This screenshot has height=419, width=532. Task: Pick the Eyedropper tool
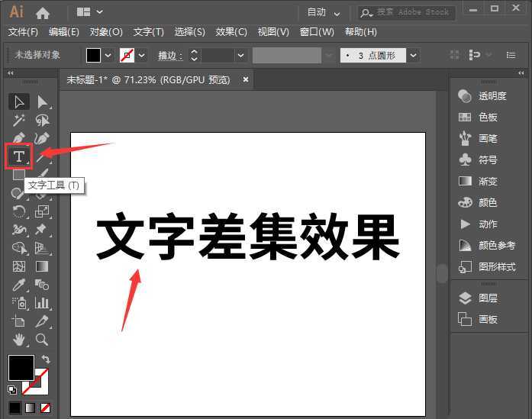point(19,285)
